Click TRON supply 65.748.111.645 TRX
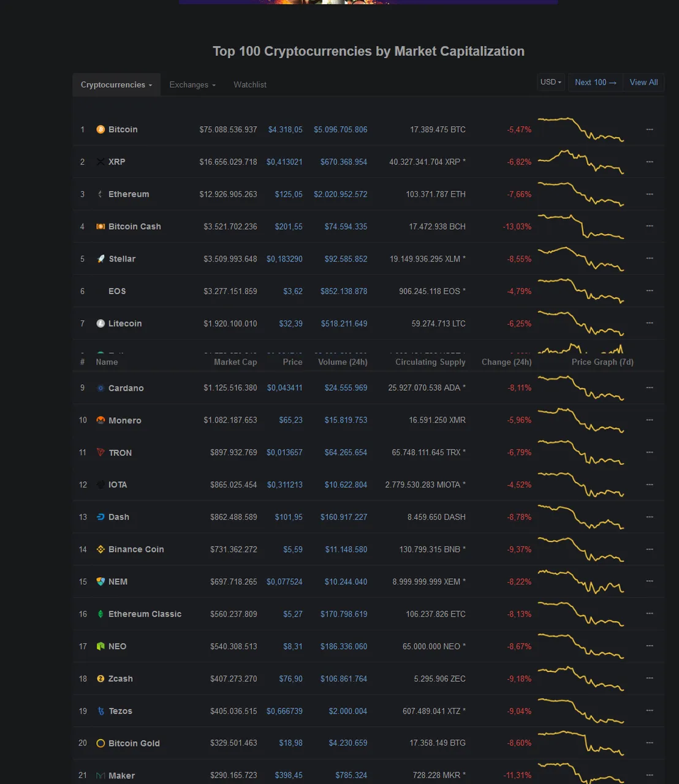This screenshot has width=679, height=784. pyautogui.click(x=429, y=453)
